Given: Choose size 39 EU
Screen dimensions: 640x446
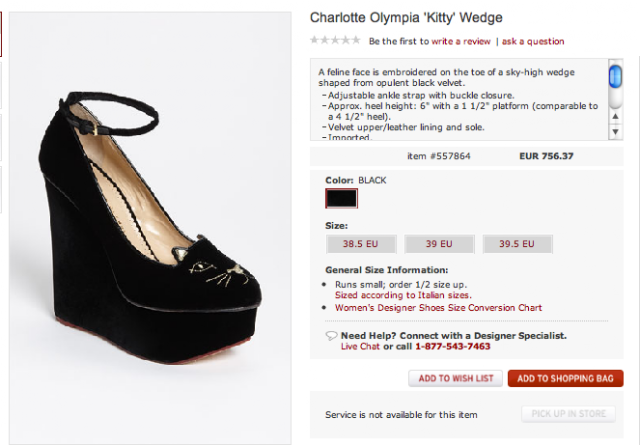Looking at the screenshot, I should pyautogui.click(x=439, y=244).
